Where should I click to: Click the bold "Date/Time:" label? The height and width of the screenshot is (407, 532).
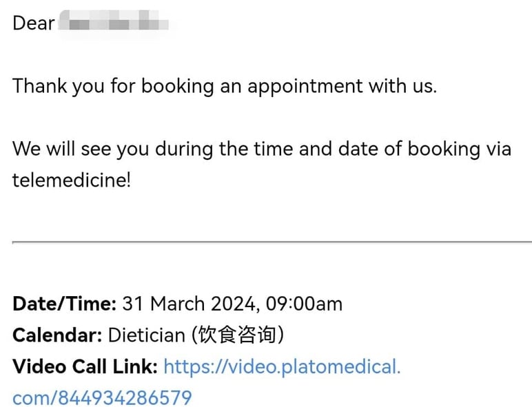pos(64,304)
